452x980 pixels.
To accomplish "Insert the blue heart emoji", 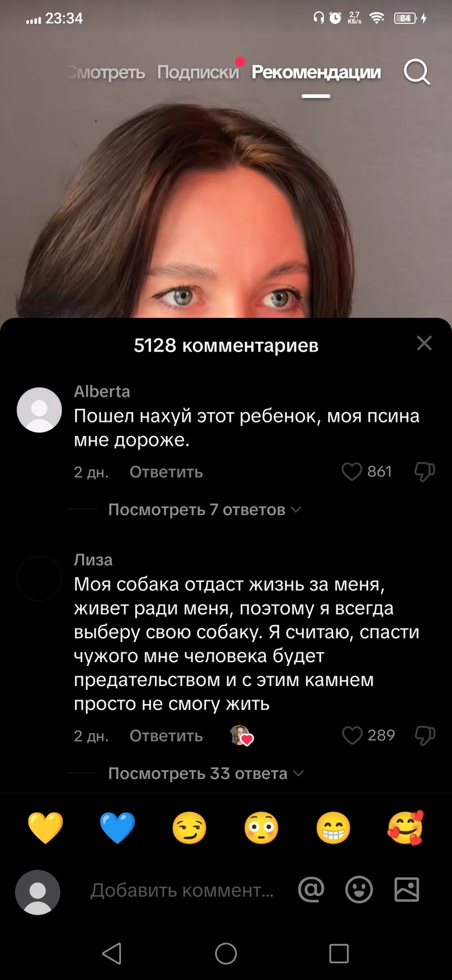I will point(118,828).
